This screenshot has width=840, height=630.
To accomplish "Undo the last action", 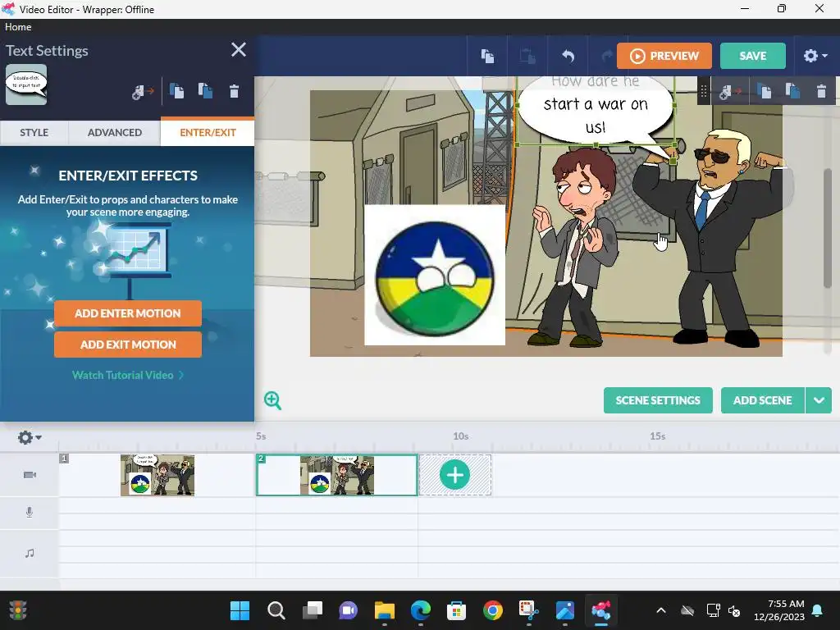I will tap(568, 56).
